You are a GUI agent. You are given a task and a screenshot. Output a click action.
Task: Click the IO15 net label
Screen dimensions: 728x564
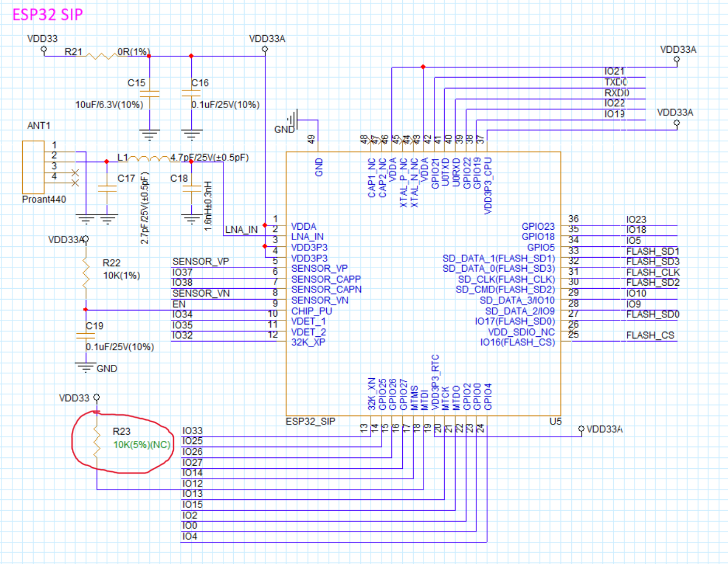[x=192, y=504]
